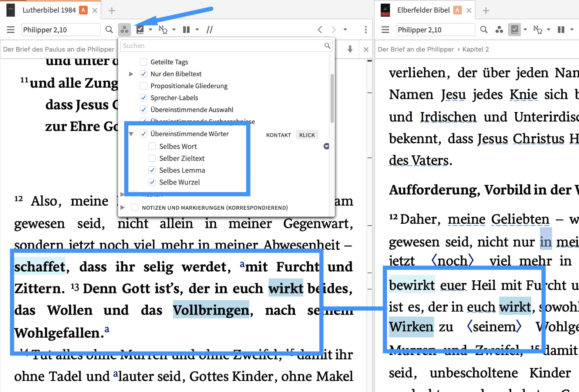Uncheck the Selbe Wurzel checkbox
Image resolution: width=579 pixels, height=392 pixels.
pos(152,182)
